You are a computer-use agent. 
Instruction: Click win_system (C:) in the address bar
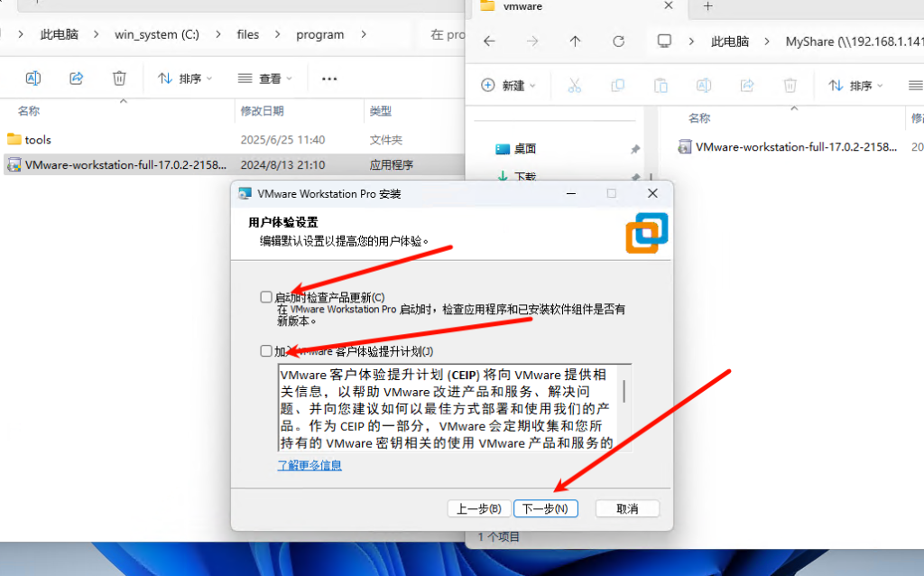tap(157, 34)
